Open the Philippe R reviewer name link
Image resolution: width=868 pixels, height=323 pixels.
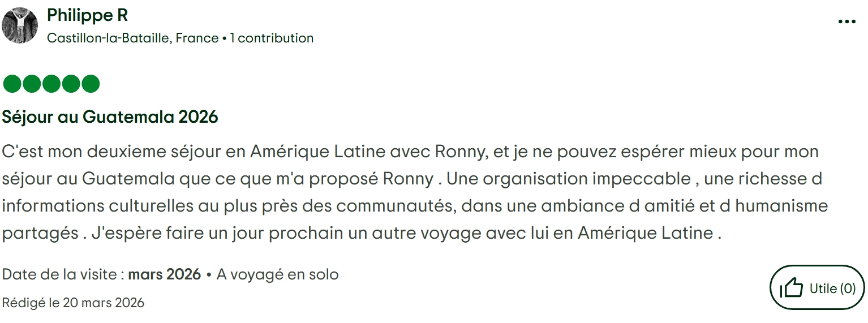(87, 15)
